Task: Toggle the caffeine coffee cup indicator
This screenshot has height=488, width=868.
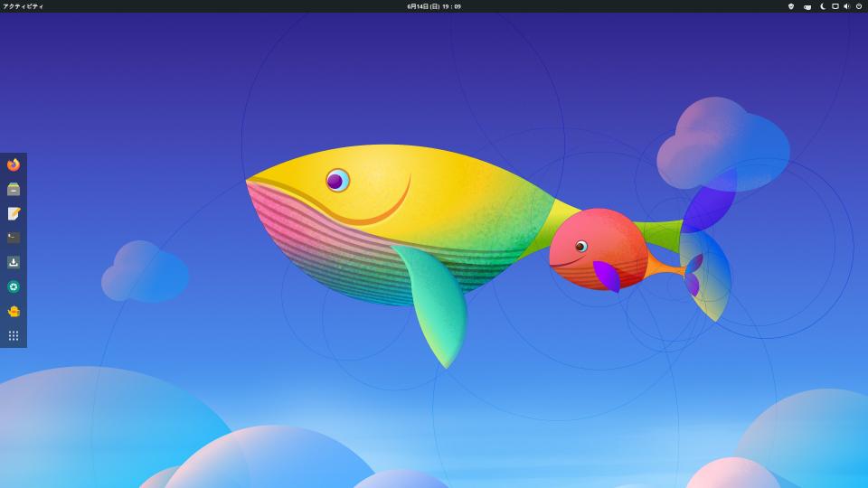Action: [807, 6]
